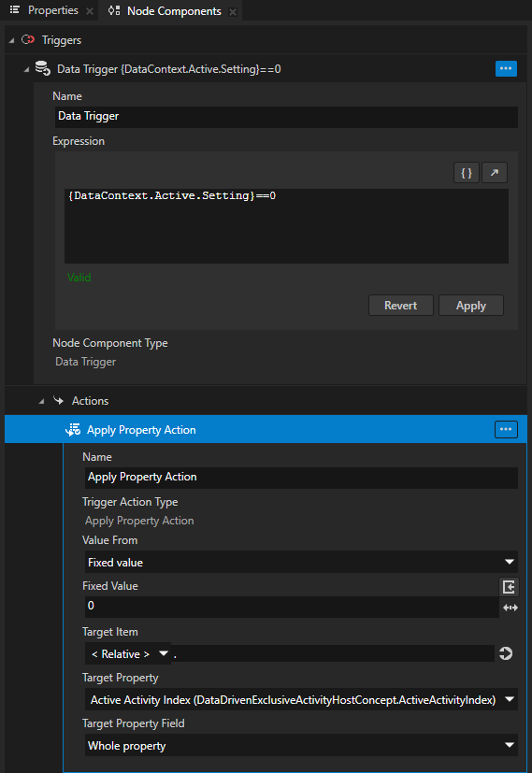532x773 pixels.
Task: Click the Apply Property Action icon
Action: point(73,430)
